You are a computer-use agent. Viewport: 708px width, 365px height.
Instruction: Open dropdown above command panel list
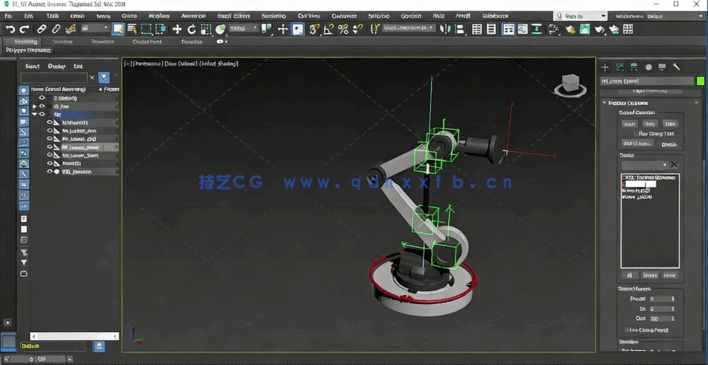point(645,164)
